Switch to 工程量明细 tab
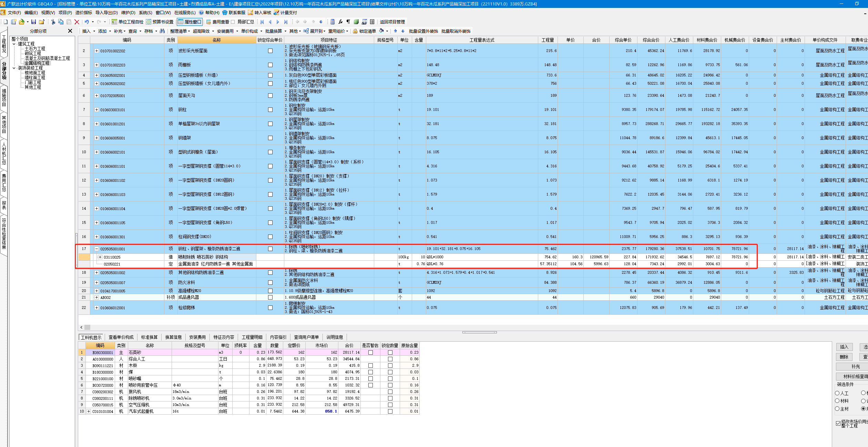Screen dimensions: 868x447 click(252, 337)
